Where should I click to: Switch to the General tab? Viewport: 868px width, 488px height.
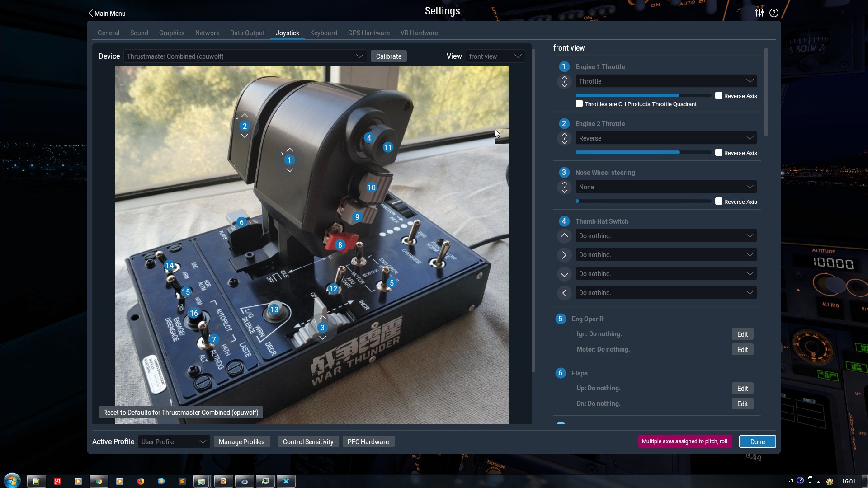[108, 33]
